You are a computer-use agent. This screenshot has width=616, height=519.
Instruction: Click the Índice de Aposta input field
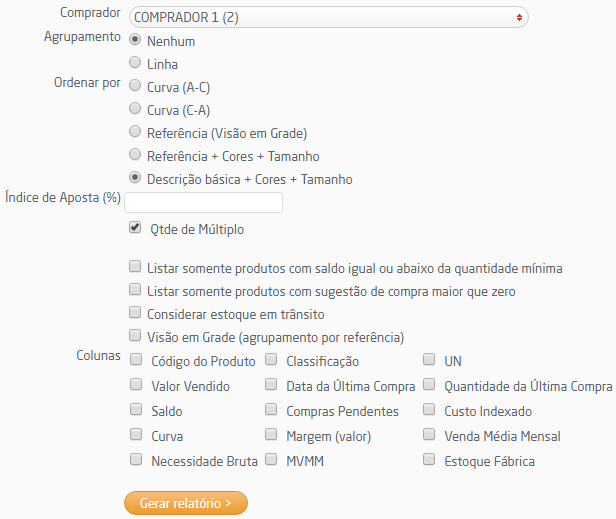(203, 203)
